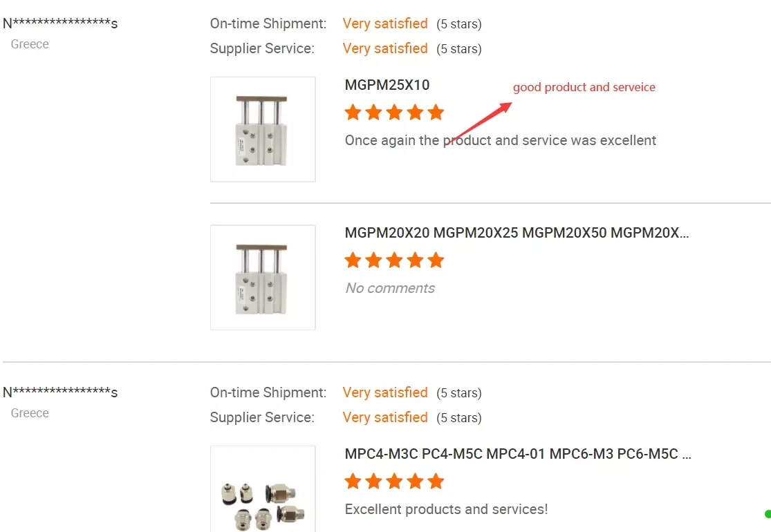
Task: Click the stars above 'No comments'
Action: tap(394, 260)
